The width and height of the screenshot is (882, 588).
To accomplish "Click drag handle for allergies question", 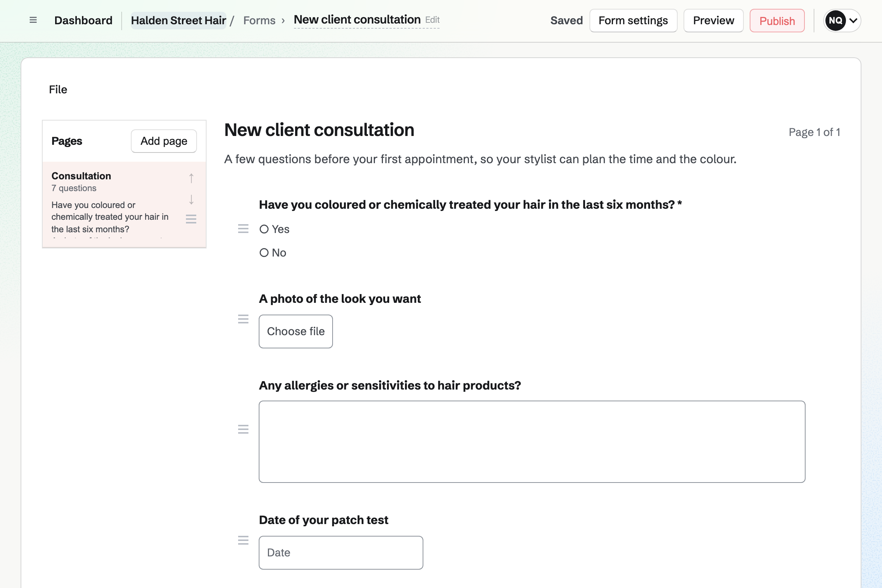I will click(243, 429).
